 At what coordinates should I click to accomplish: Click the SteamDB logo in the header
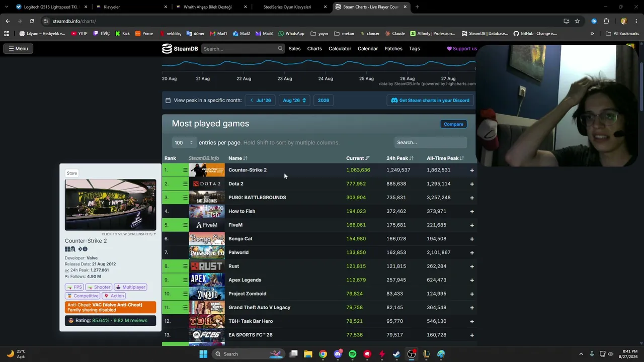(x=180, y=49)
